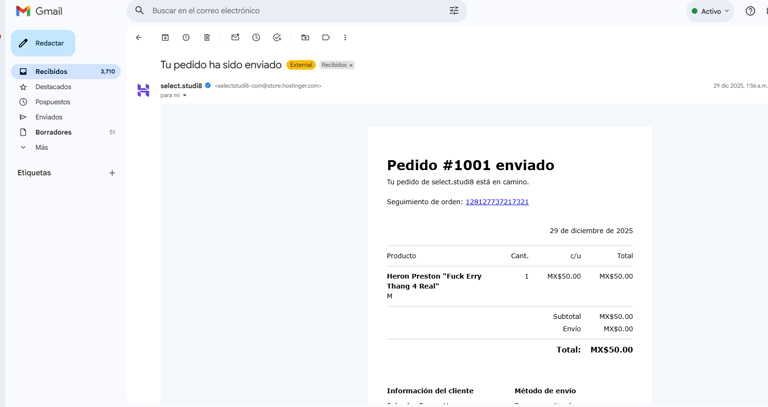Click the Etiquetas section heading

click(34, 173)
